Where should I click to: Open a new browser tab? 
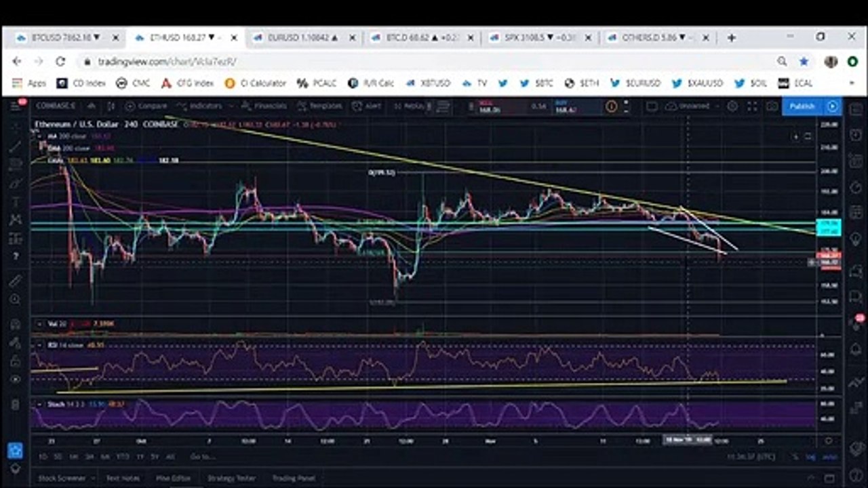[731, 37]
